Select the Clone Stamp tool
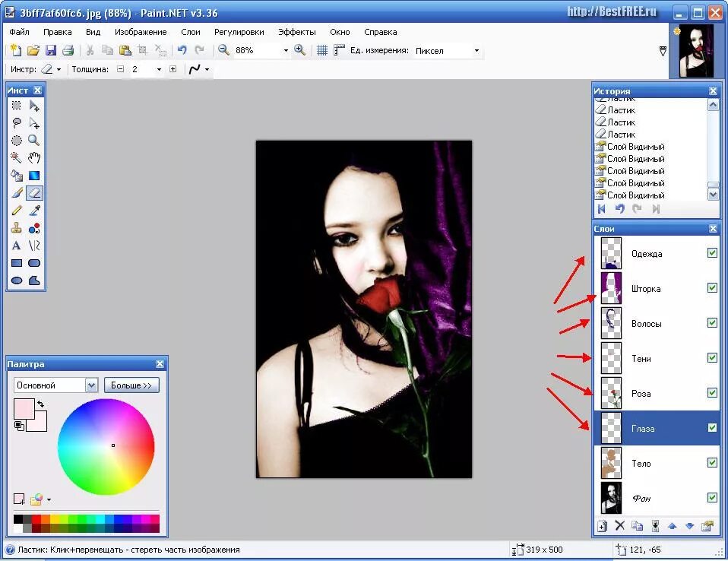 (x=16, y=228)
